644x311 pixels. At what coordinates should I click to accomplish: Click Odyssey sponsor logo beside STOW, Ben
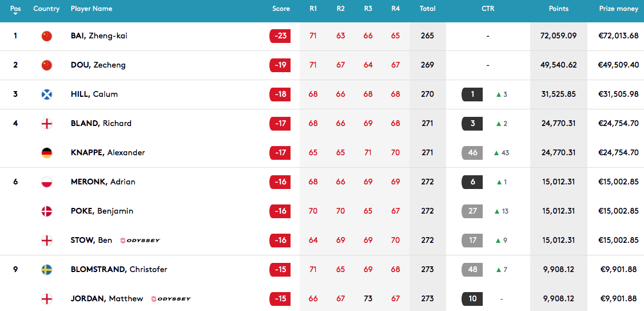pyautogui.click(x=140, y=241)
